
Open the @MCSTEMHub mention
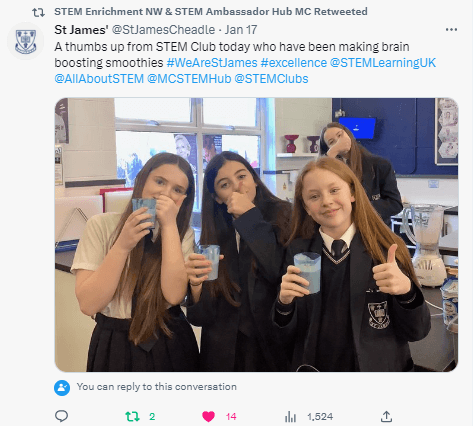pos(189,79)
